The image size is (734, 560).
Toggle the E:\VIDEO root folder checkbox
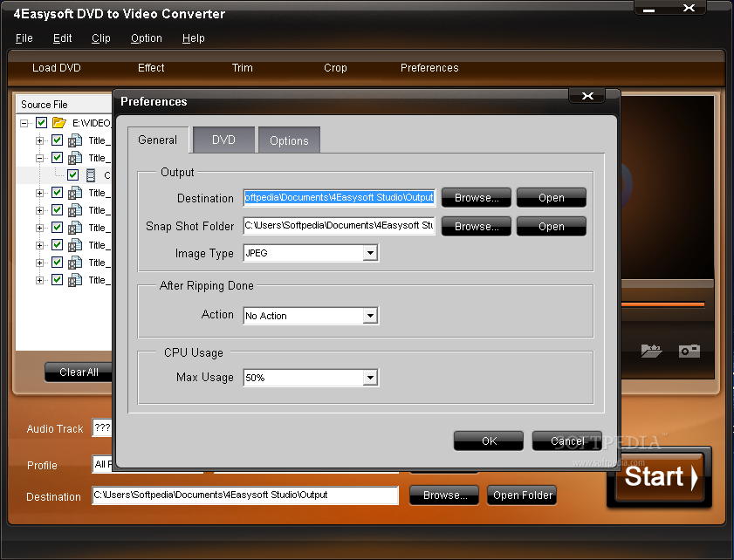41,123
